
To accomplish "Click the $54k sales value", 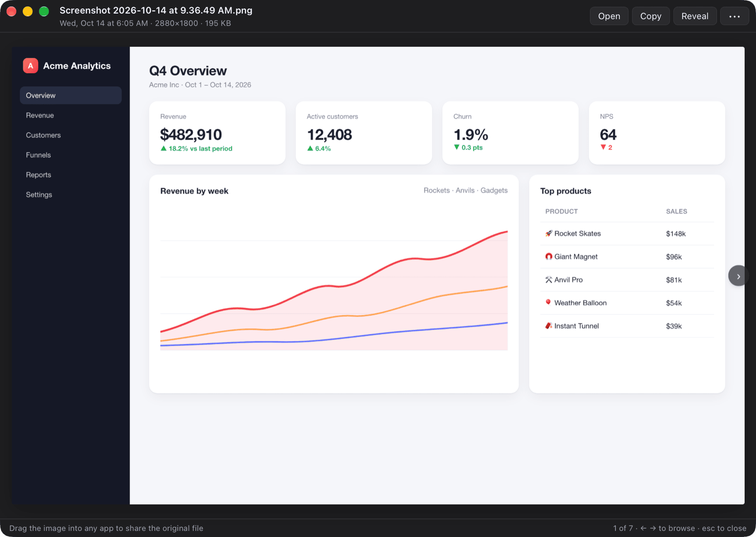I will pos(674,303).
